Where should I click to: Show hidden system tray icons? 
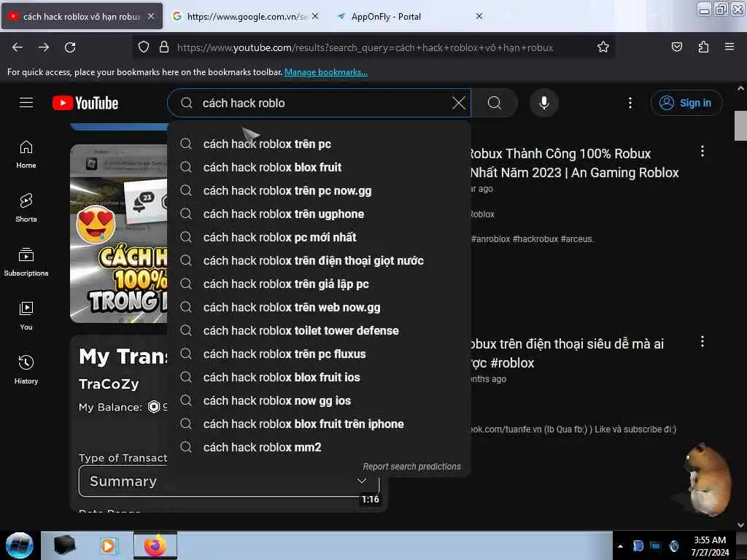tap(620, 546)
